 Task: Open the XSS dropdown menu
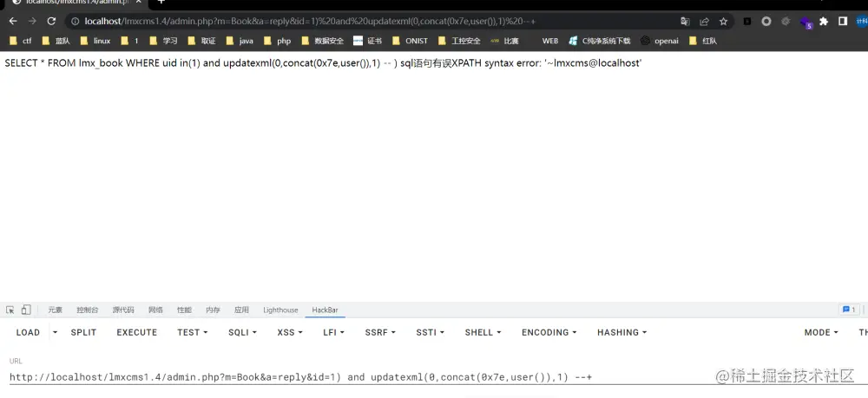coord(290,332)
